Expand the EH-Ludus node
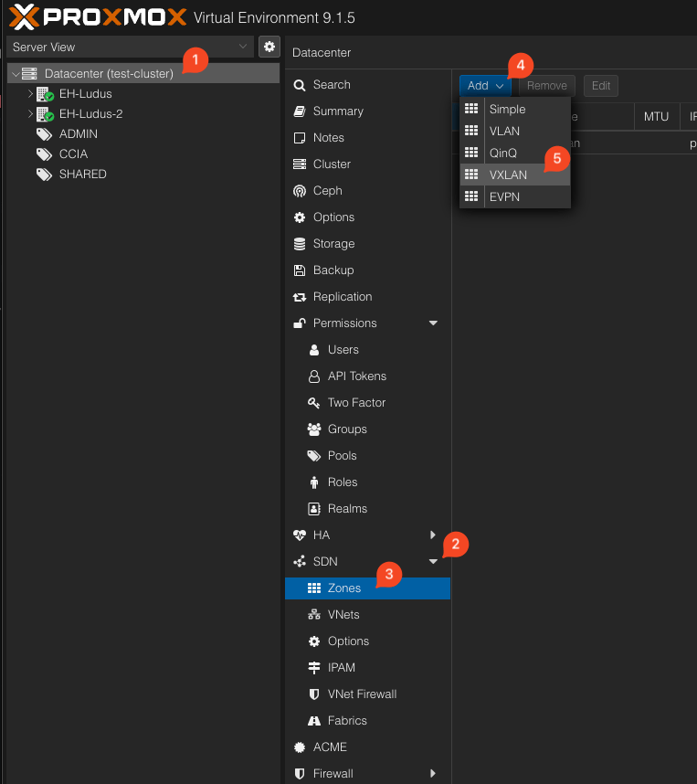 [30, 93]
